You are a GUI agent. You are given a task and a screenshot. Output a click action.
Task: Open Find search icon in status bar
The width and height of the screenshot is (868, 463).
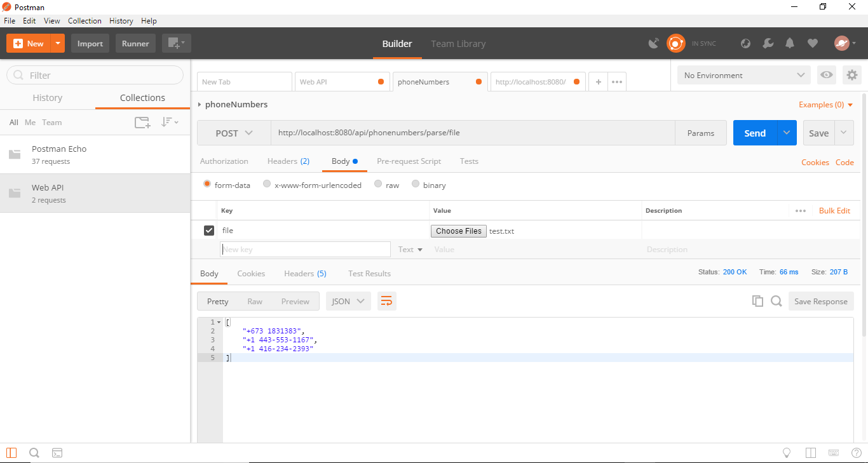[34, 453]
